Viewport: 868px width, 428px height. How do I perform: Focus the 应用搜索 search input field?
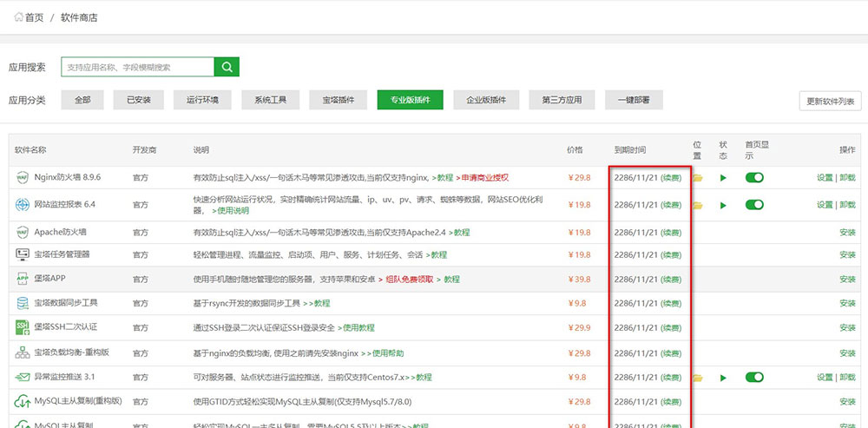(137, 67)
